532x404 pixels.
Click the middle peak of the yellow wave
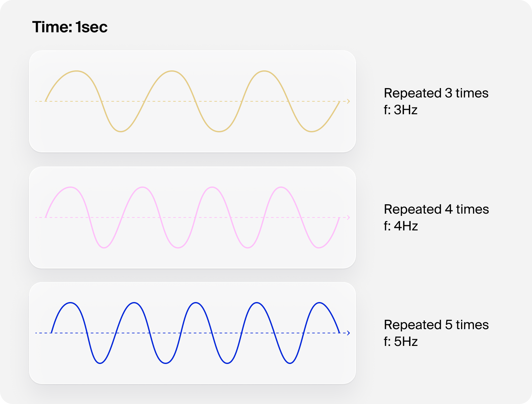coord(172,71)
